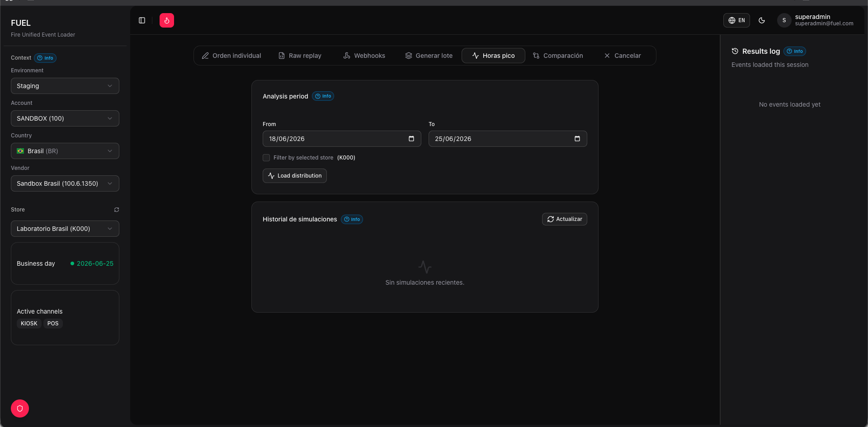Open Historial de simulaciones Info badge
The height and width of the screenshot is (427, 868).
(x=352, y=219)
